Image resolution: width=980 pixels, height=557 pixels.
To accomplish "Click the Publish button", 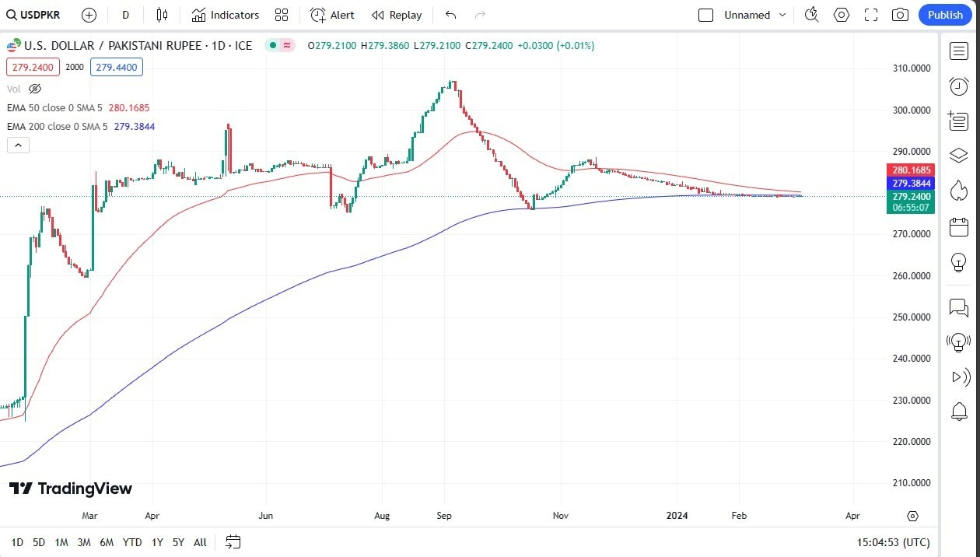I will click(x=945, y=15).
